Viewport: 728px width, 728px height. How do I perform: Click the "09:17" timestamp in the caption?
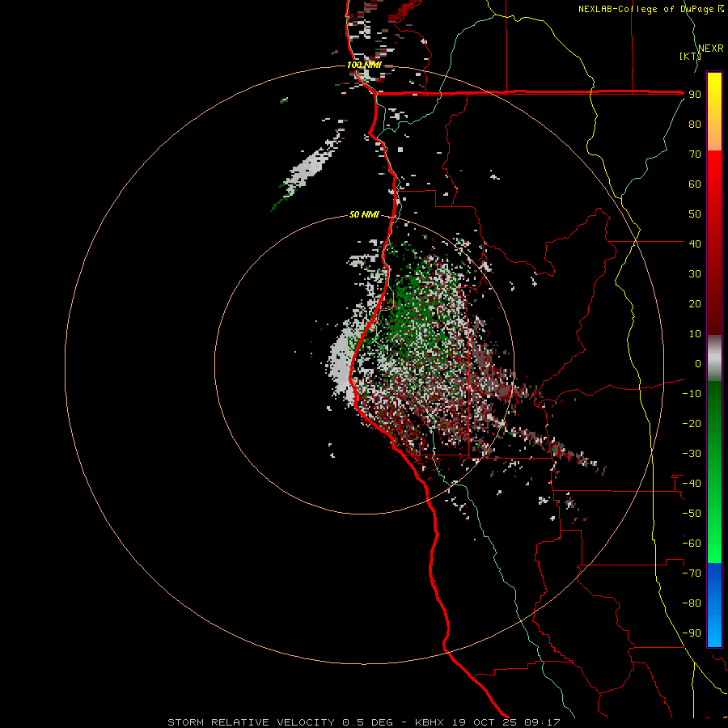542,722
